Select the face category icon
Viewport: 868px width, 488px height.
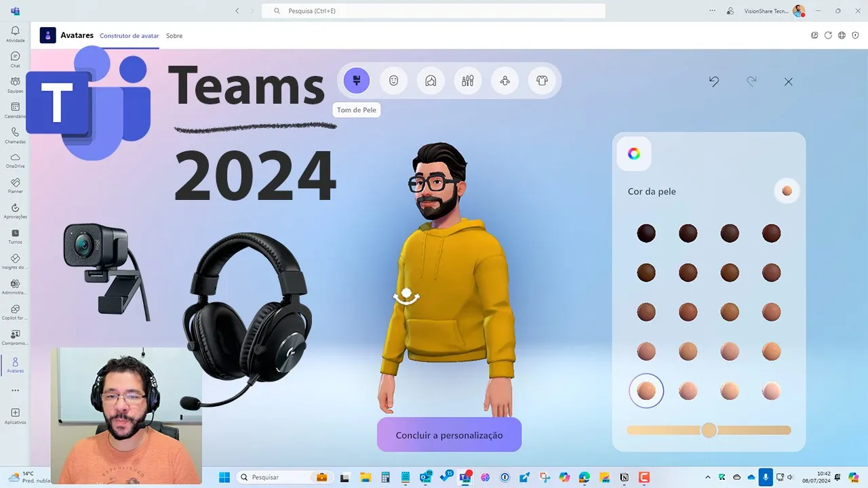(x=393, y=81)
